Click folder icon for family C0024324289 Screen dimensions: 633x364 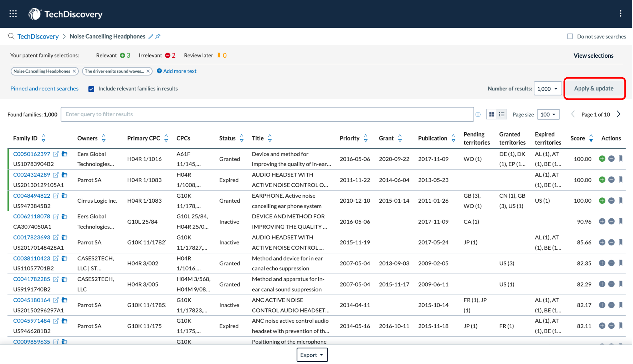click(64, 175)
